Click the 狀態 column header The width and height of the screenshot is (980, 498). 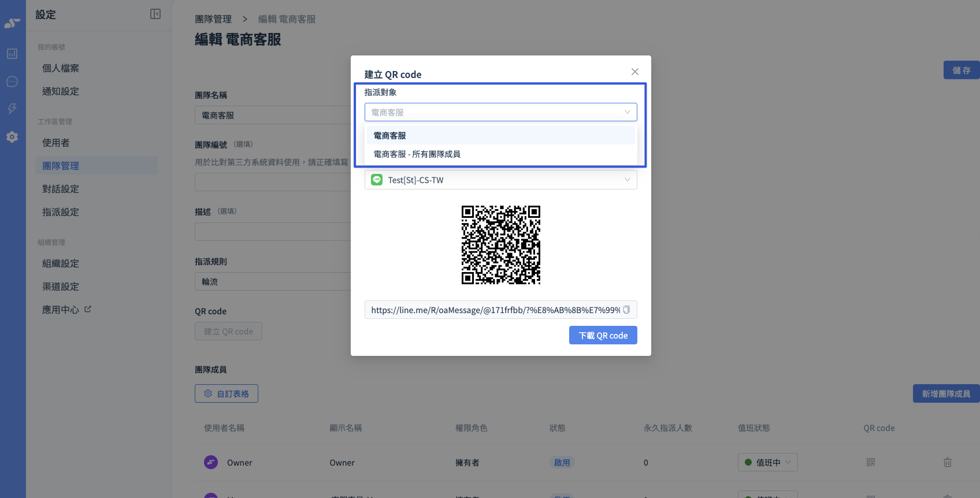[558, 428]
